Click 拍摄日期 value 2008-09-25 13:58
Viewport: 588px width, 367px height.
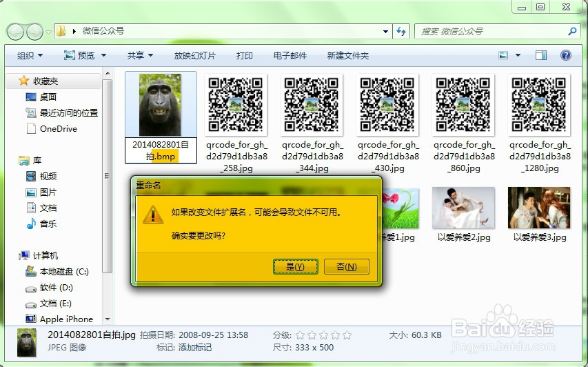213,335
